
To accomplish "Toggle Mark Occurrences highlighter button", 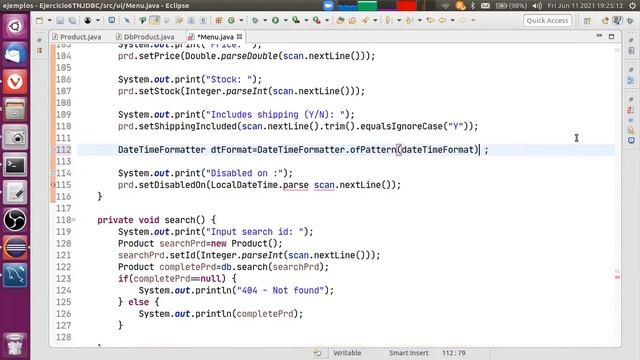I will 155,20.
